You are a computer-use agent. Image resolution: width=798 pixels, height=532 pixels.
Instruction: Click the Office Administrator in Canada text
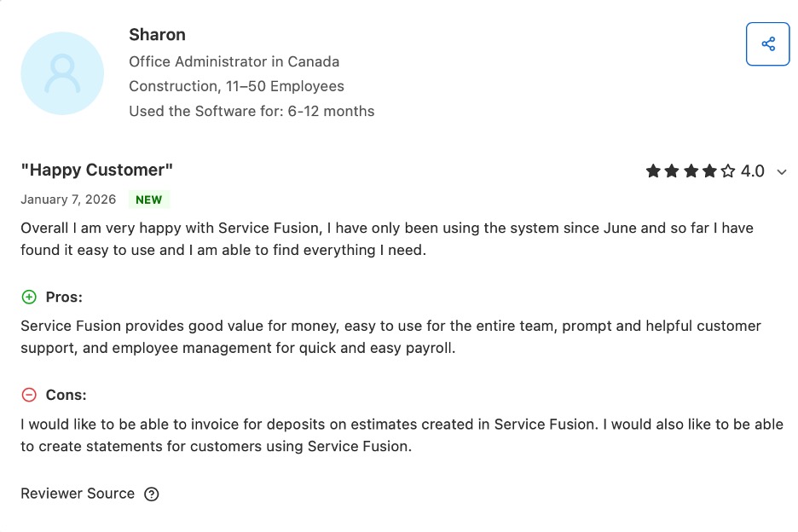tap(234, 61)
